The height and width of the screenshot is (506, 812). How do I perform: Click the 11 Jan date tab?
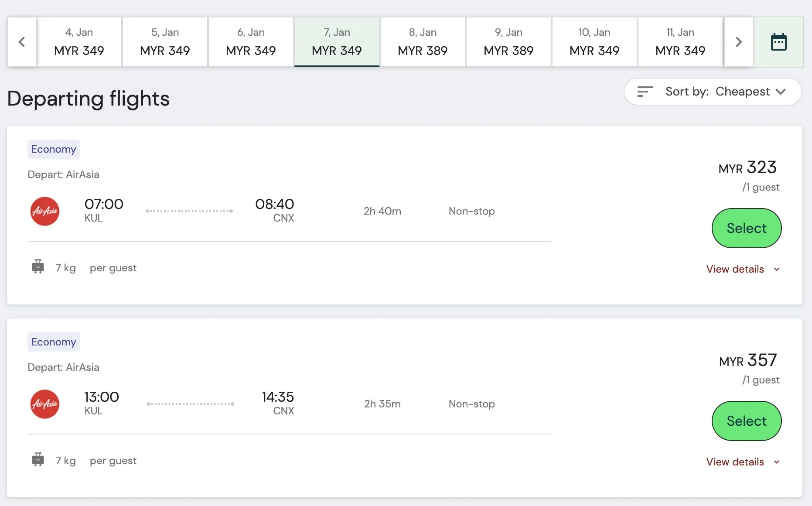click(x=680, y=42)
